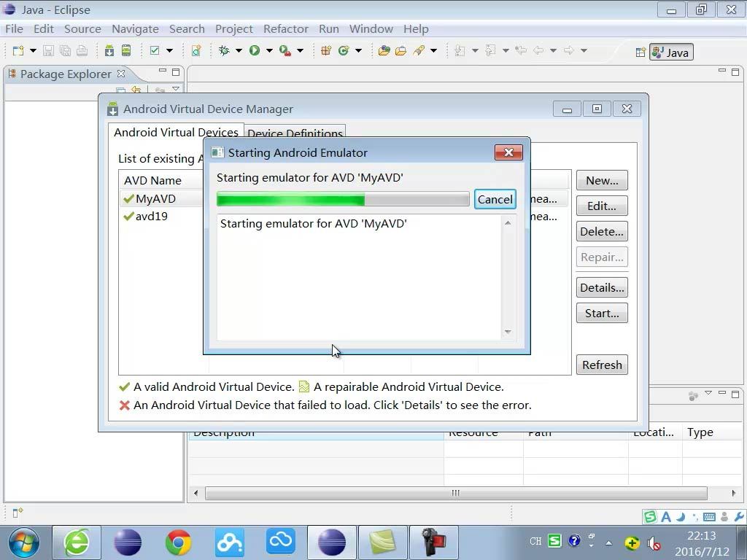The width and height of the screenshot is (747, 560).
Task: Expand the External Tools dropdown arrow
Action: click(300, 50)
